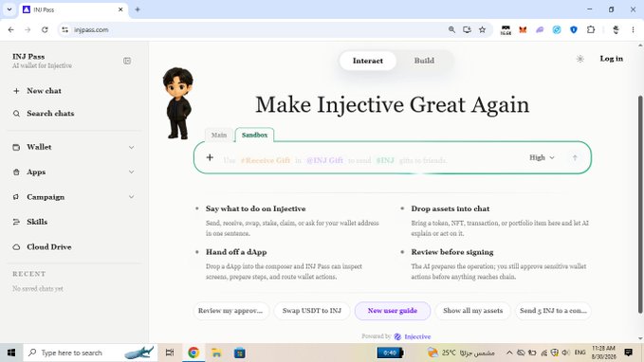
Task: Select the Main tab above composer
Action: point(218,135)
